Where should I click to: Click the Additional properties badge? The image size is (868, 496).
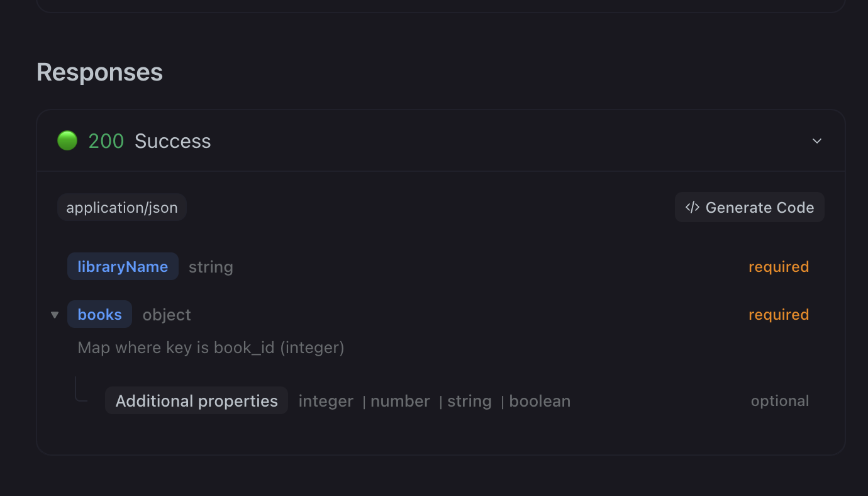196,401
